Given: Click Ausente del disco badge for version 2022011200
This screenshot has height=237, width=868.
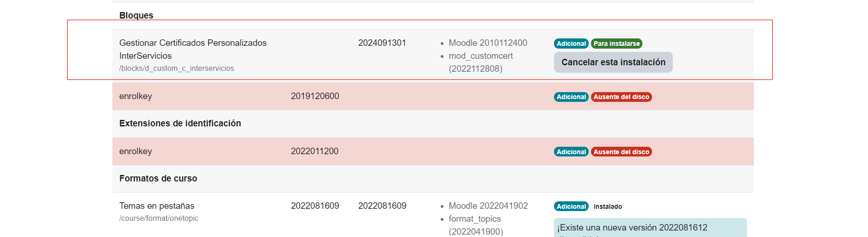Looking at the screenshot, I should [621, 152].
